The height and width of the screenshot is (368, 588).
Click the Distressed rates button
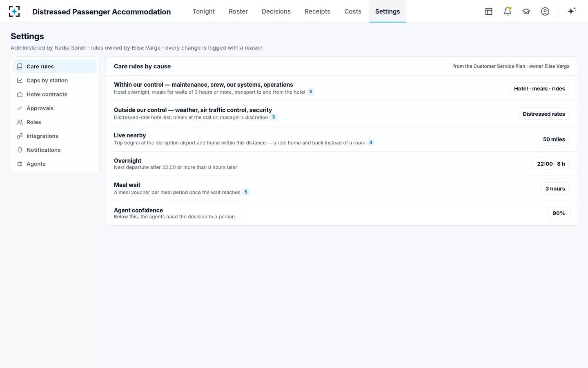click(544, 114)
